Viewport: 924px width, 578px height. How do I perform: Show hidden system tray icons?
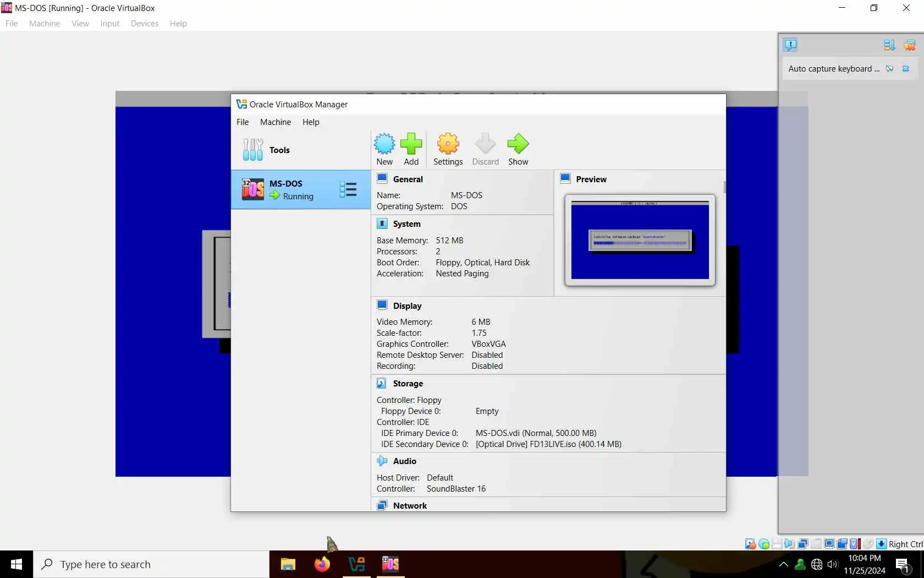(784, 564)
